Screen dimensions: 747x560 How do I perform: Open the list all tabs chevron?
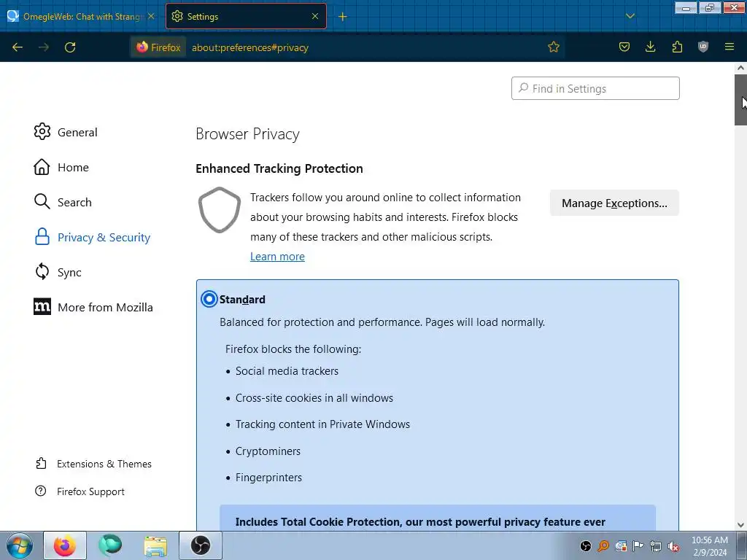pyautogui.click(x=630, y=16)
